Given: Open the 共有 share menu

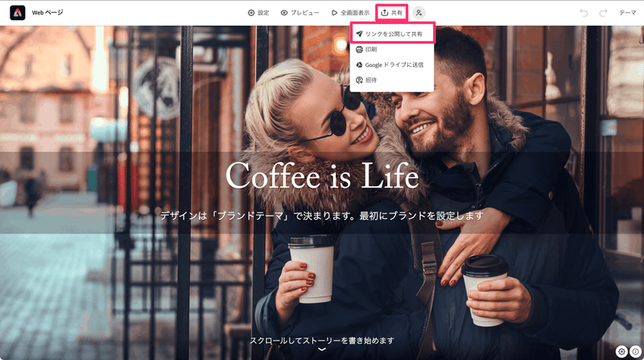Looking at the screenshot, I should pyautogui.click(x=391, y=13).
